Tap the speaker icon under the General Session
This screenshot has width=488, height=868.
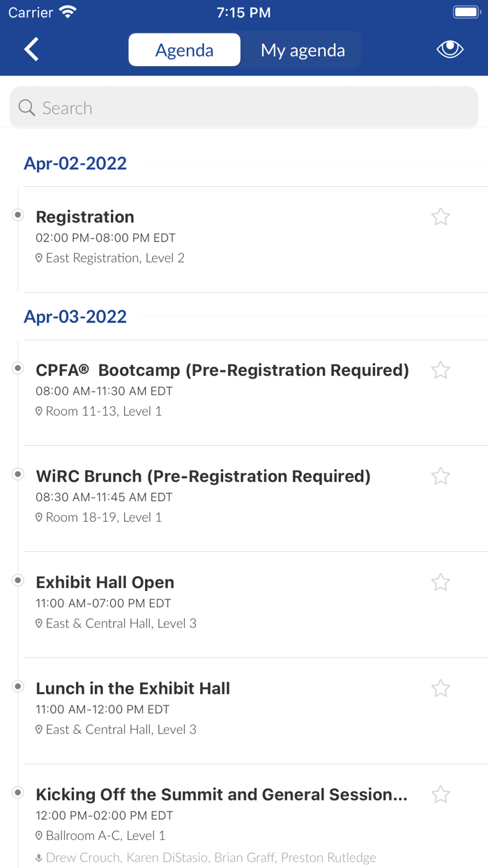[x=39, y=858]
